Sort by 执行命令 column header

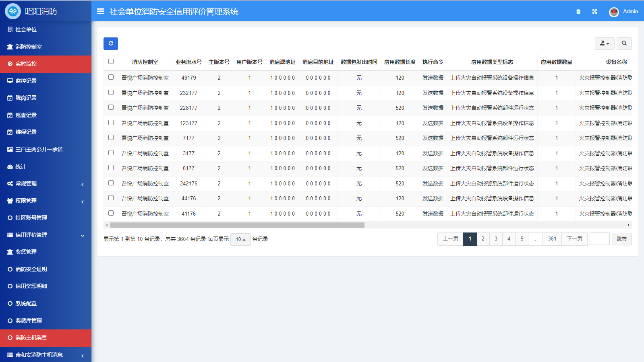pyautogui.click(x=433, y=62)
